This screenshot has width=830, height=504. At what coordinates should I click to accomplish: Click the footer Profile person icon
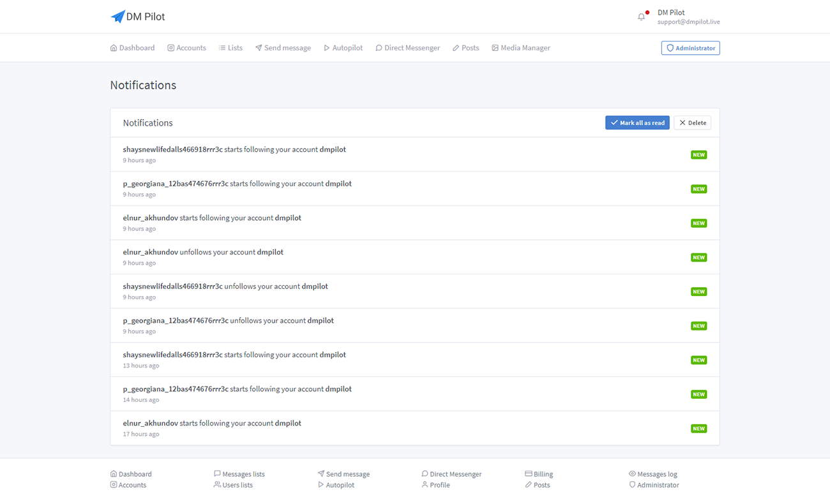click(425, 485)
